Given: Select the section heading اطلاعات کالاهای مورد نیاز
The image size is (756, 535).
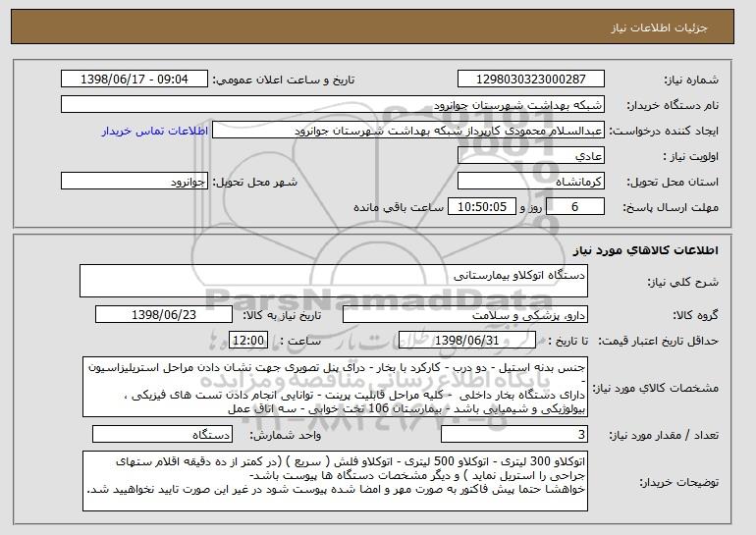Looking at the screenshot, I should [646, 250].
